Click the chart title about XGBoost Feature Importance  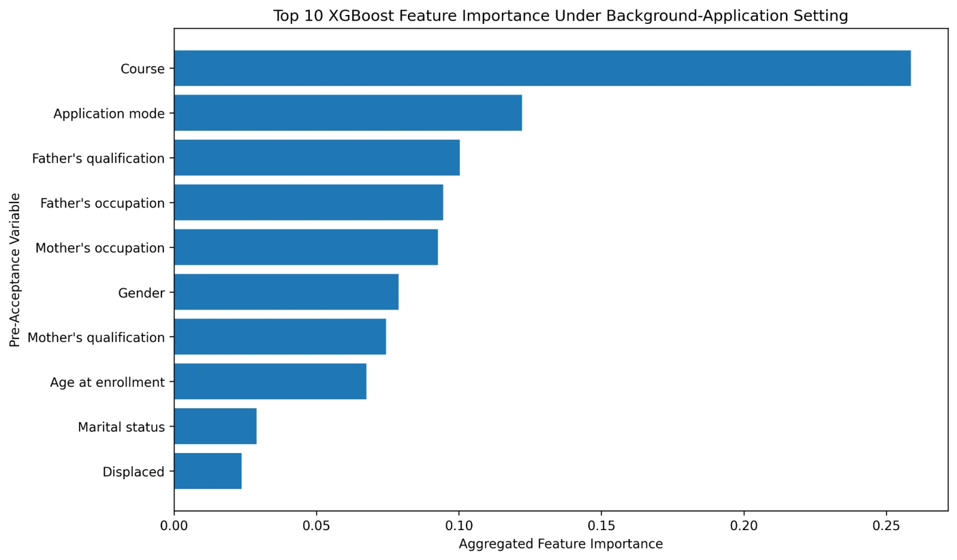pos(560,16)
